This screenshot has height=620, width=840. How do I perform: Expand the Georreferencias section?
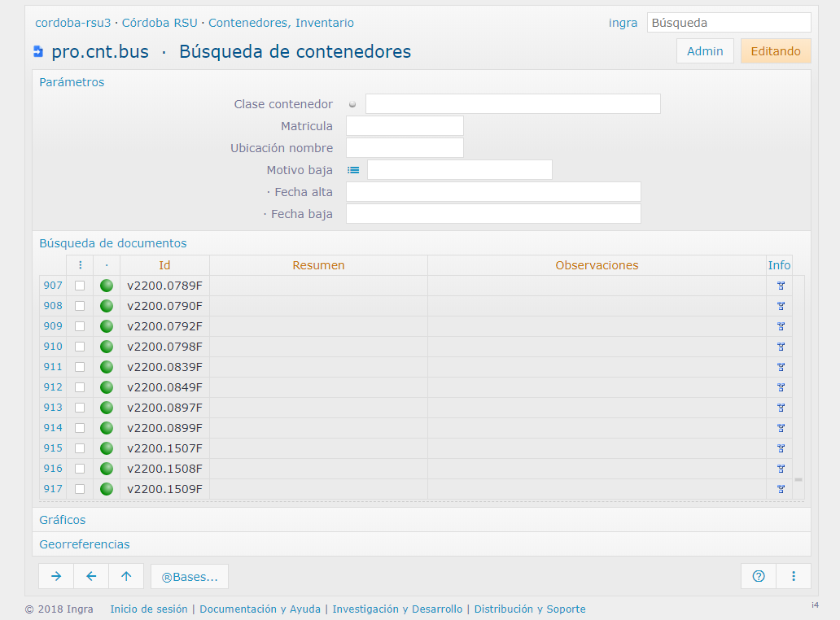click(85, 544)
